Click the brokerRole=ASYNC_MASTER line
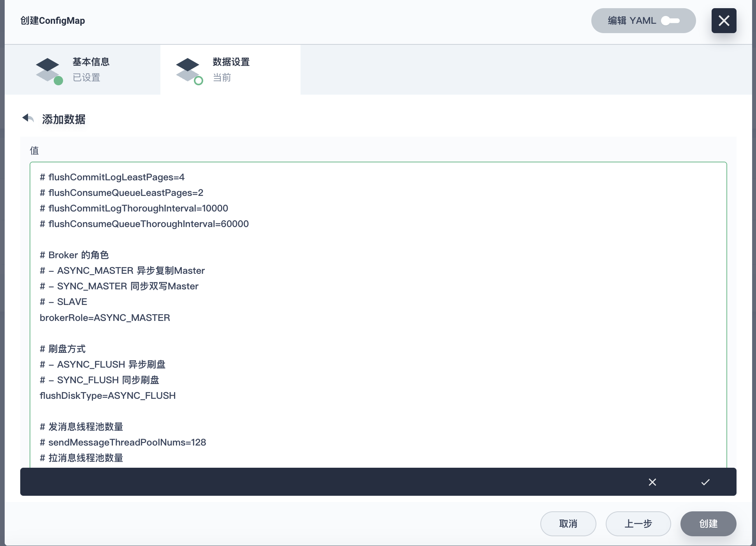756x546 pixels. click(x=105, y=318)
